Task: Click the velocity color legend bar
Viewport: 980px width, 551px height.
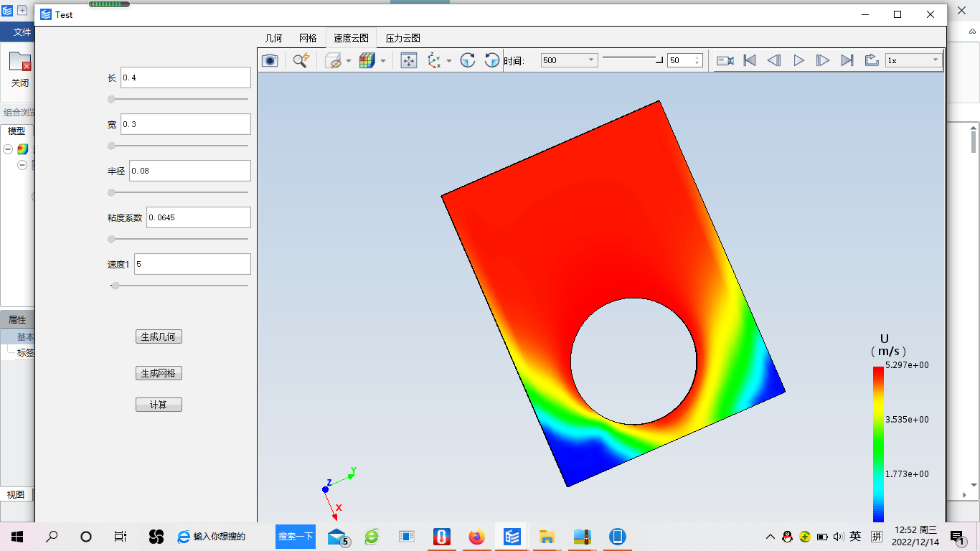Action: click(x=878, y=443)
